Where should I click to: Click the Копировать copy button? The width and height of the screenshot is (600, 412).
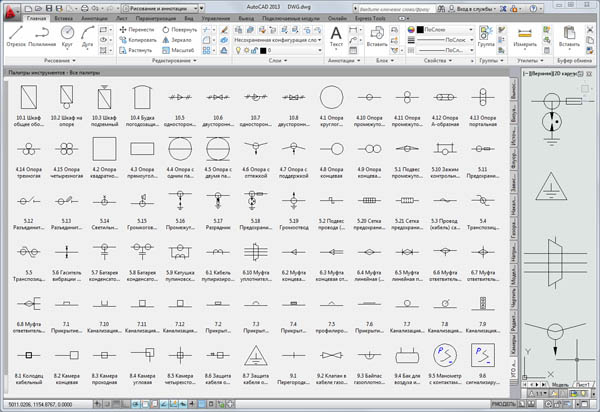[x=138, y=40]
